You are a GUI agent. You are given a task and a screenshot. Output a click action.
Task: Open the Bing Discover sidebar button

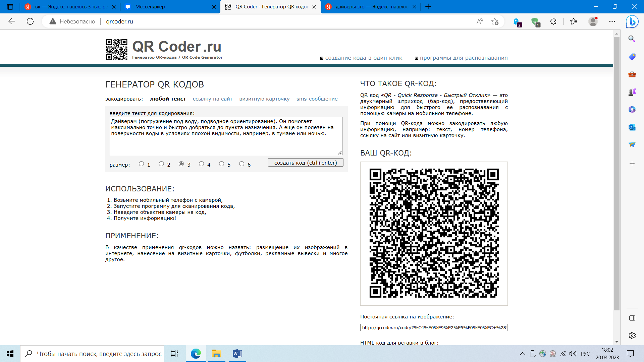tap(632, 21)
